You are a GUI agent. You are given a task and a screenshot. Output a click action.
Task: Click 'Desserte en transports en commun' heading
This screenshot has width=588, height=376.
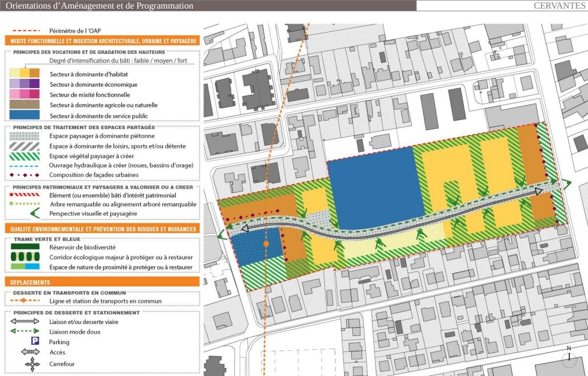click(x=69, y=293)
